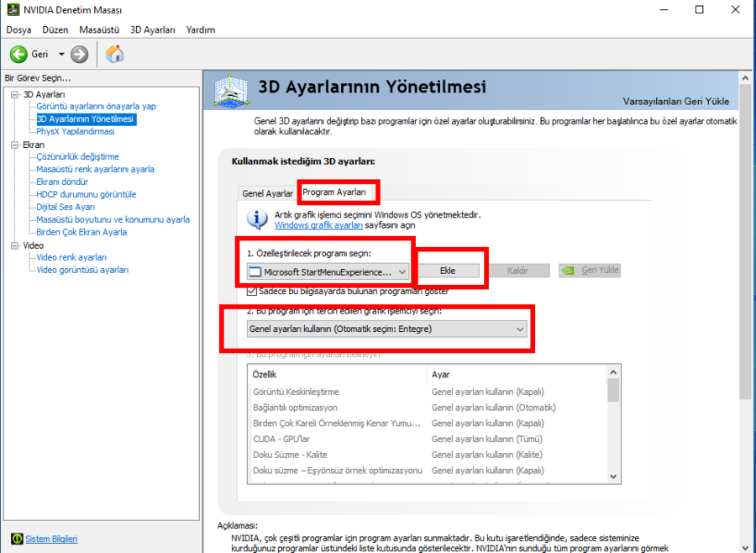The width and height of the screenshot is (756, 553).
Task: Open the Düzen menu
Action: coord(55,30)
